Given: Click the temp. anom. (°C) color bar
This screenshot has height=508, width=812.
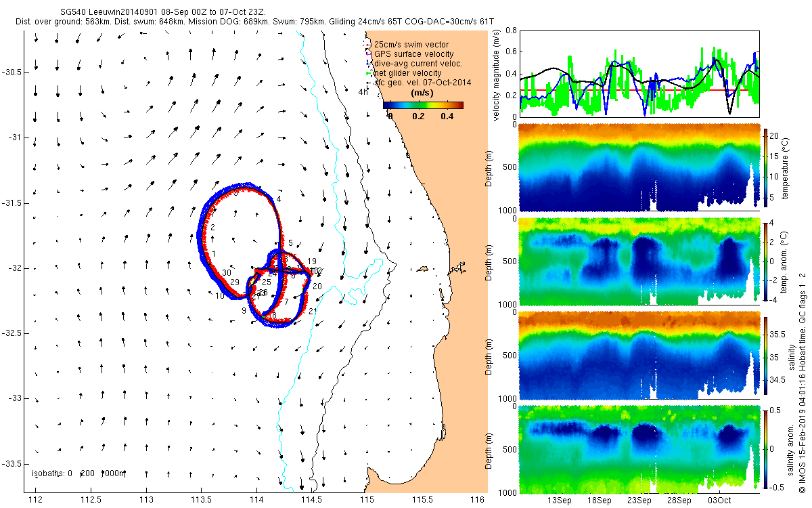Looking at the screenshot, I should (767, 261).
